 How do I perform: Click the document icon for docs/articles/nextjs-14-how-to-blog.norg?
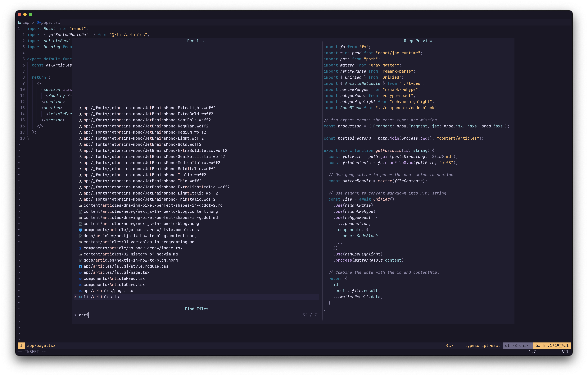(80, 260)
